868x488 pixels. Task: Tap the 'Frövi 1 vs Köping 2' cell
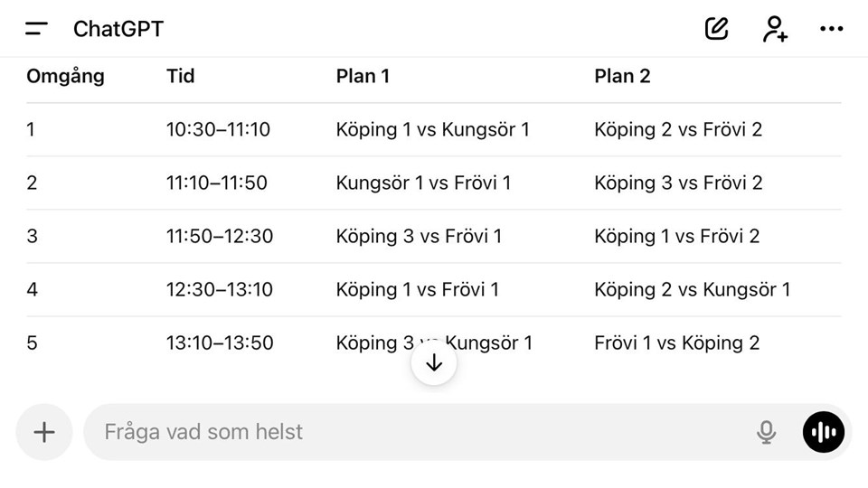point(676,343)
